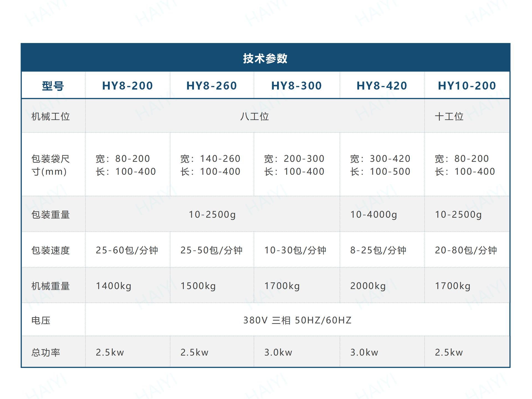Click the HY8-200 column header
This screenshot has width=532, height=399.
pyautogui.click(x=127, y=86)
